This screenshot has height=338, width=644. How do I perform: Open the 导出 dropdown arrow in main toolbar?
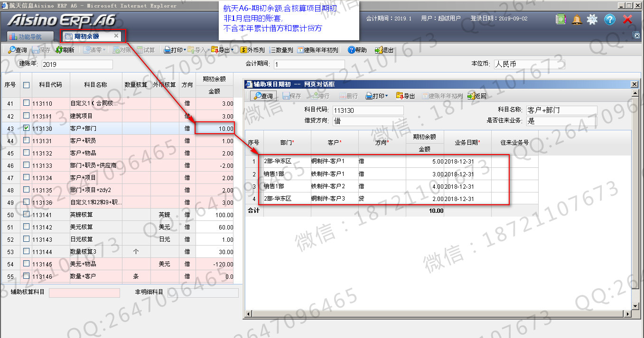pyautogui.click(x=232, y=50)
